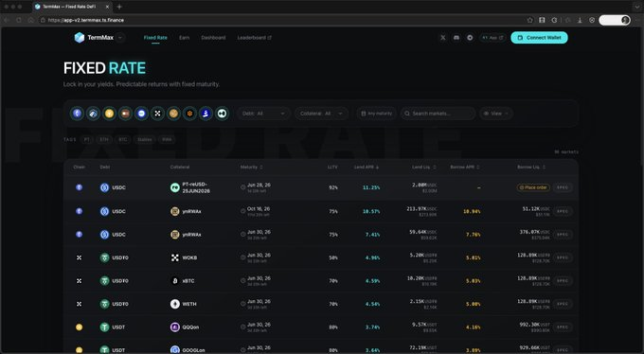Switch to the Earn tab
The width and height of the screenshot is (644, 354).
184,37
